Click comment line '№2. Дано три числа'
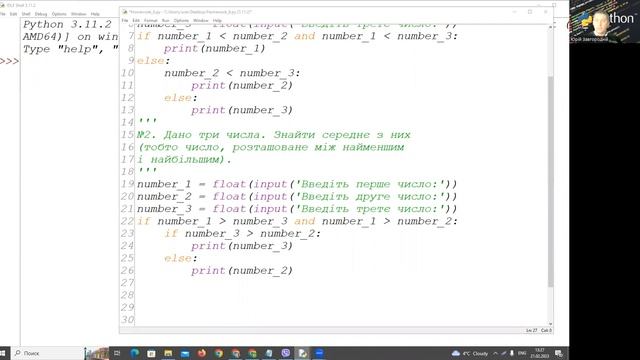The height and width of the screenshot is (360, 640). click(x=274, y=135)
